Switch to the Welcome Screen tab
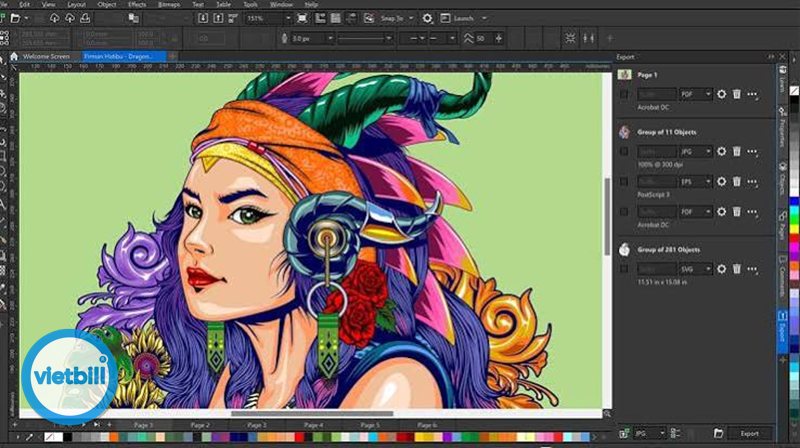This screenshot has width=800, height=448. click(x=46, y=57)
